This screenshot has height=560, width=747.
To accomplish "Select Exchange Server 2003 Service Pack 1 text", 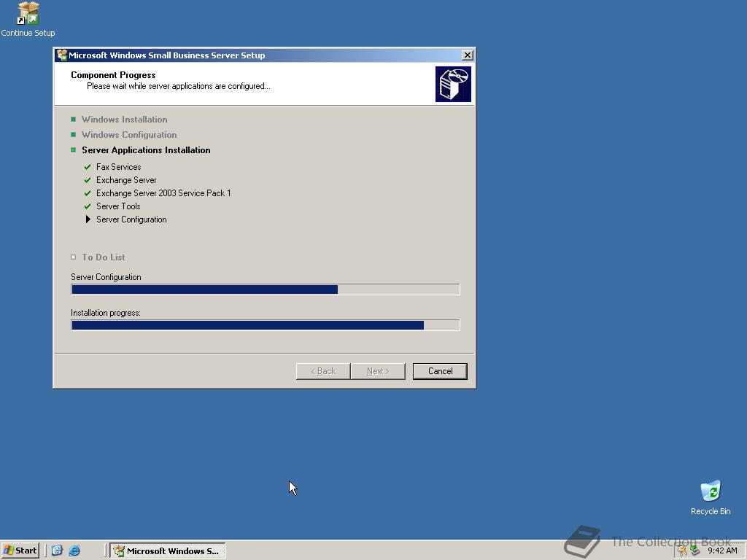I will coord(163,193).
